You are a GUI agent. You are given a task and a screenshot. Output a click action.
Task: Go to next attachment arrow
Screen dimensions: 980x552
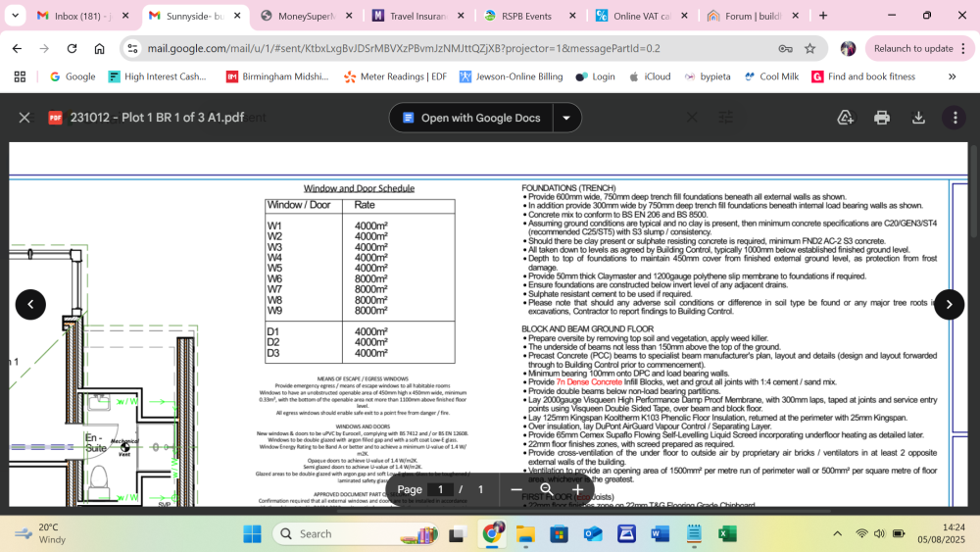(949, 305)
